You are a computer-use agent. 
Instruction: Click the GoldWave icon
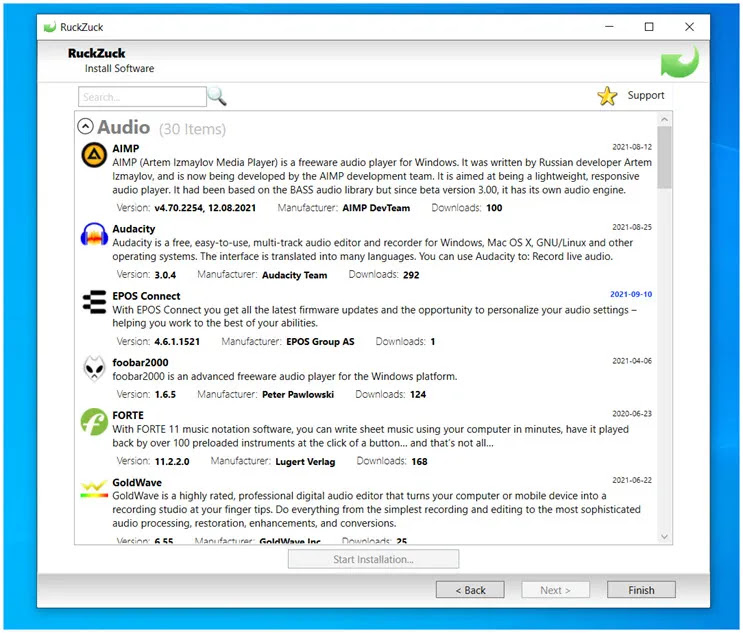point(94,489)
